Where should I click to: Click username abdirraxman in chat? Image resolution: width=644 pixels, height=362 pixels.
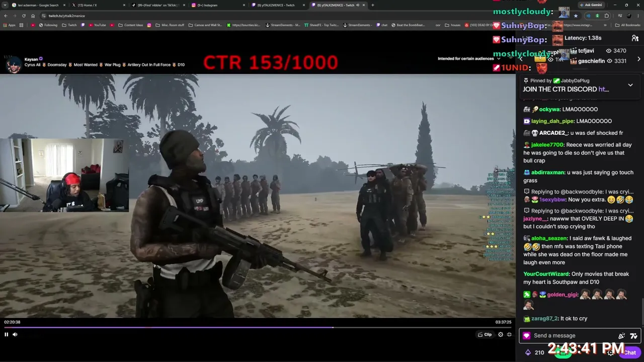pos(548,172)
